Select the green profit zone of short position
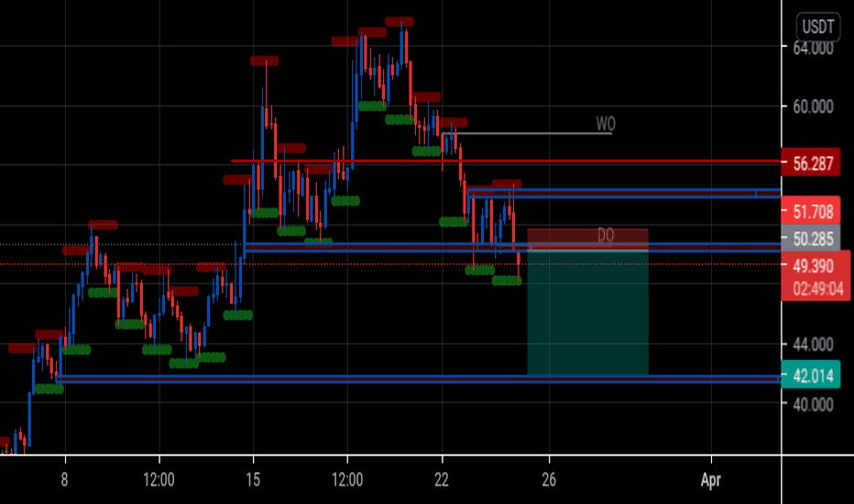 [587, 312]
